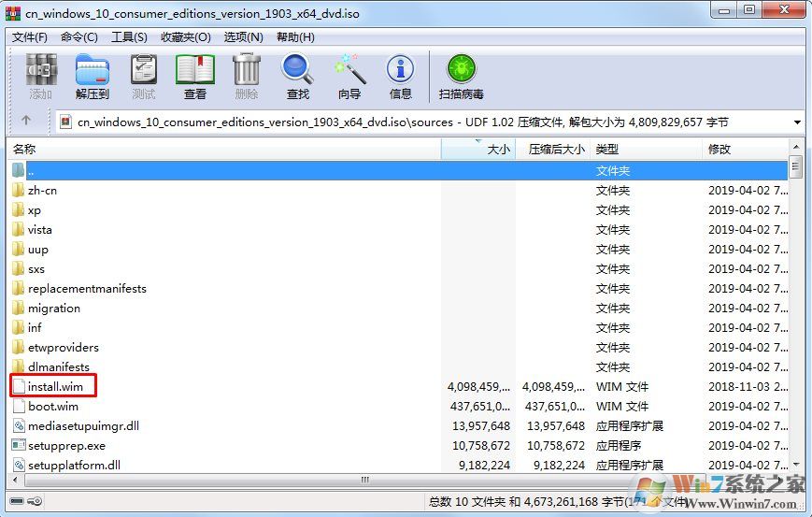Viewport: 812px width, 517px height.
Task: Select the inf folder
Action: (x=35, y=327)
